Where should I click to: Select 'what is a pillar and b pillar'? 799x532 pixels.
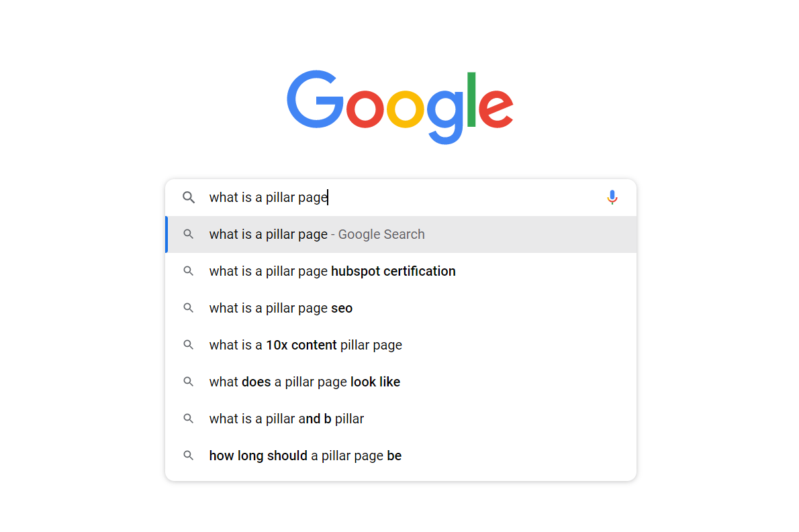(x=286, y=419)
